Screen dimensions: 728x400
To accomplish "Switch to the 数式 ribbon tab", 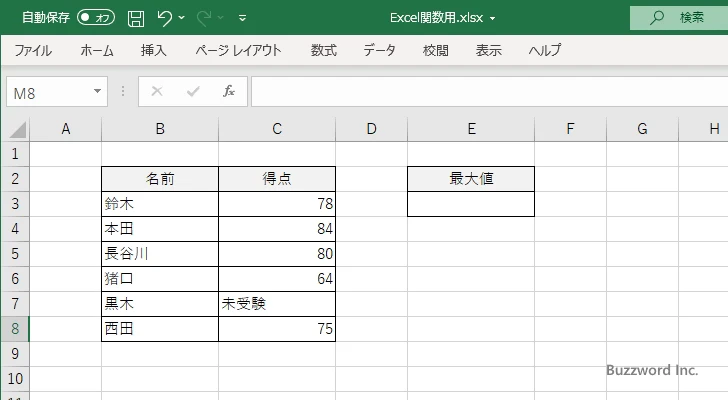I will (324, 50).
